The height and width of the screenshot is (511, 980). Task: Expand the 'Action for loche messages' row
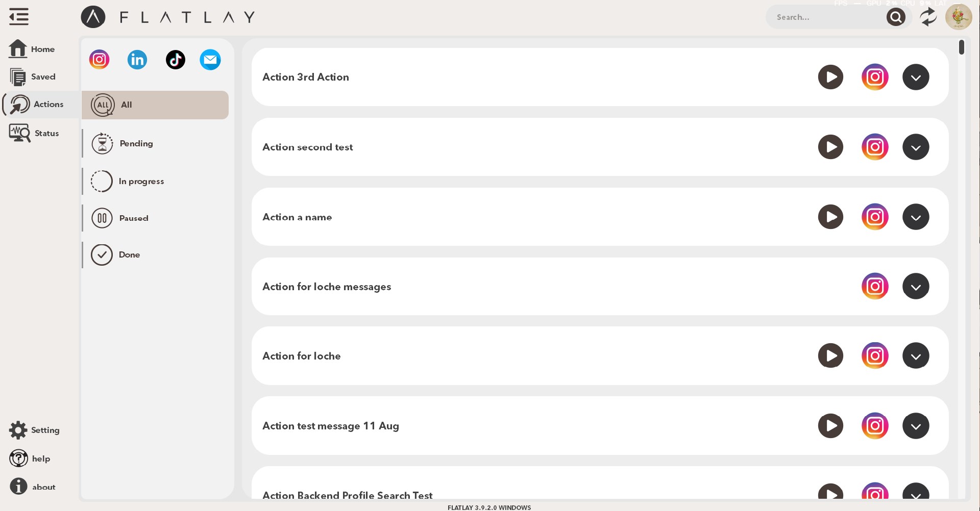pyautogui.click(x=916, y=287)
